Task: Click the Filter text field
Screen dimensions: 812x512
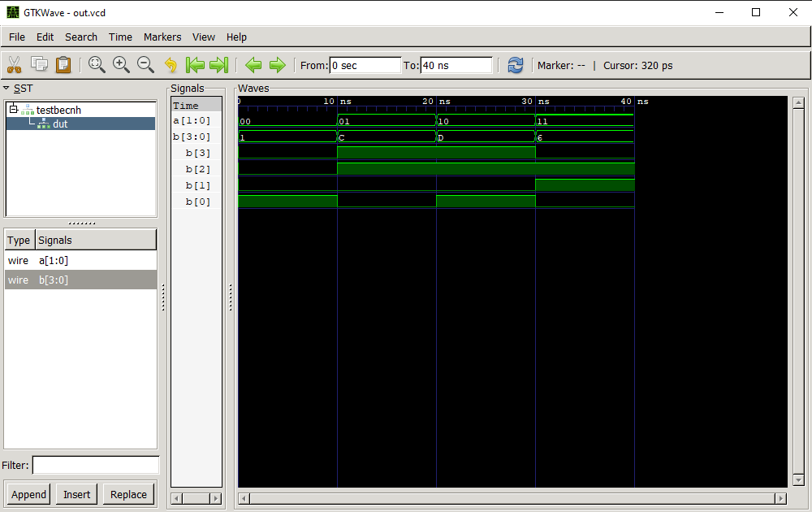Action: pos(96,465)
